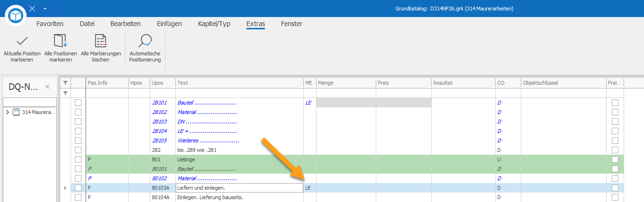This screenshot has height=202, width=644.
Task: Select the 314 Maurera... tree item
Action: click(38, 112)
